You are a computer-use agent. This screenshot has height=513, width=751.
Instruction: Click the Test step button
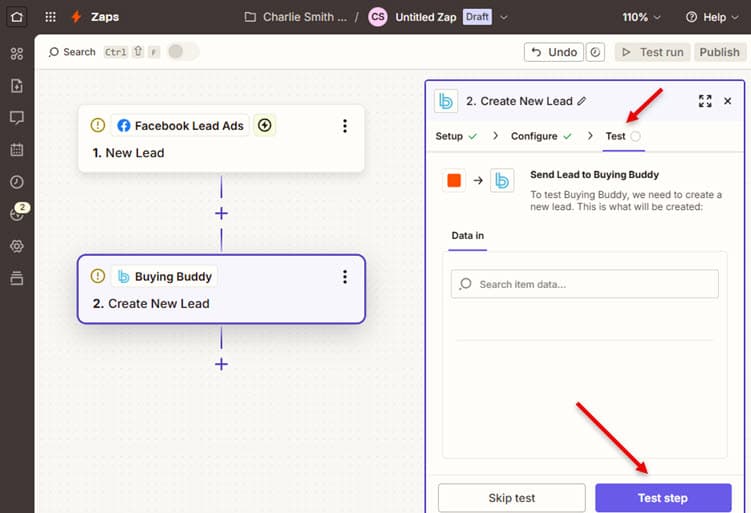click(x=663, y=498)
